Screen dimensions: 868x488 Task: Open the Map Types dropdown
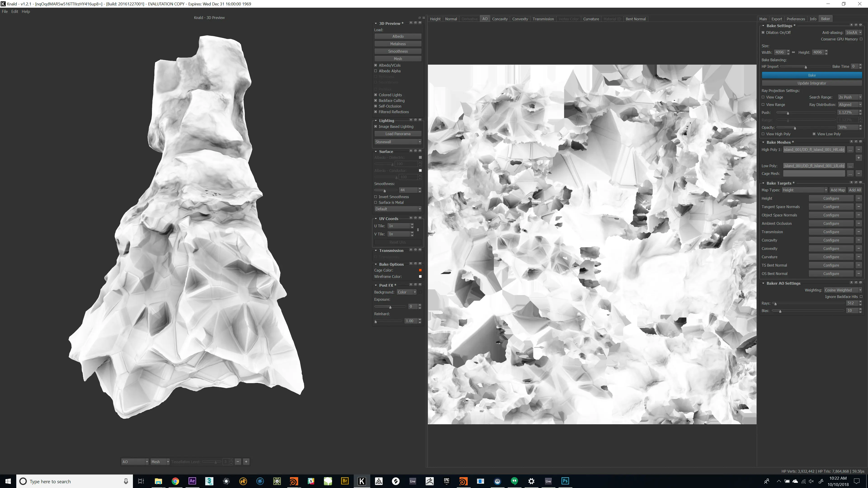(x=804, y=190)
